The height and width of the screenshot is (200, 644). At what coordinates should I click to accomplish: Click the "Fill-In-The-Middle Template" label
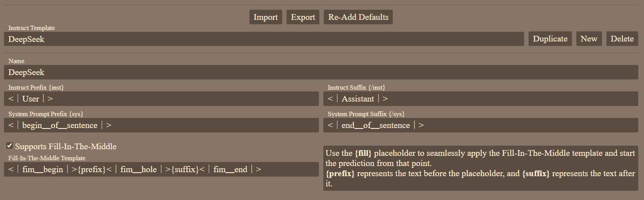pyautogui.click(x=47, y=158)
